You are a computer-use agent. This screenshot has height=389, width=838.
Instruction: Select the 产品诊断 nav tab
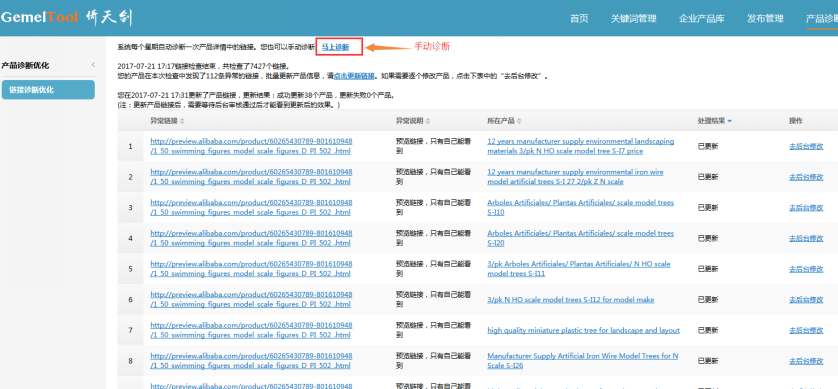[x=822, y=19]
